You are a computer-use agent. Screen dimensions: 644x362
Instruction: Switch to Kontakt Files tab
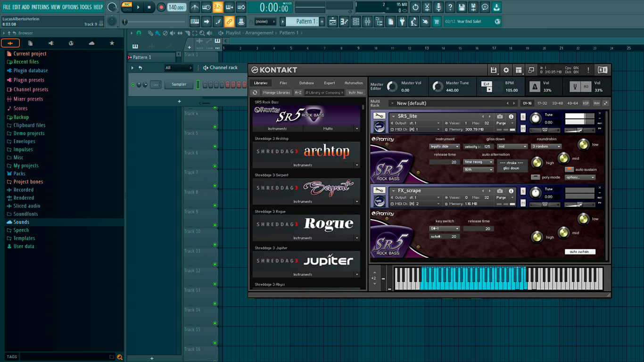coord(283,83)
